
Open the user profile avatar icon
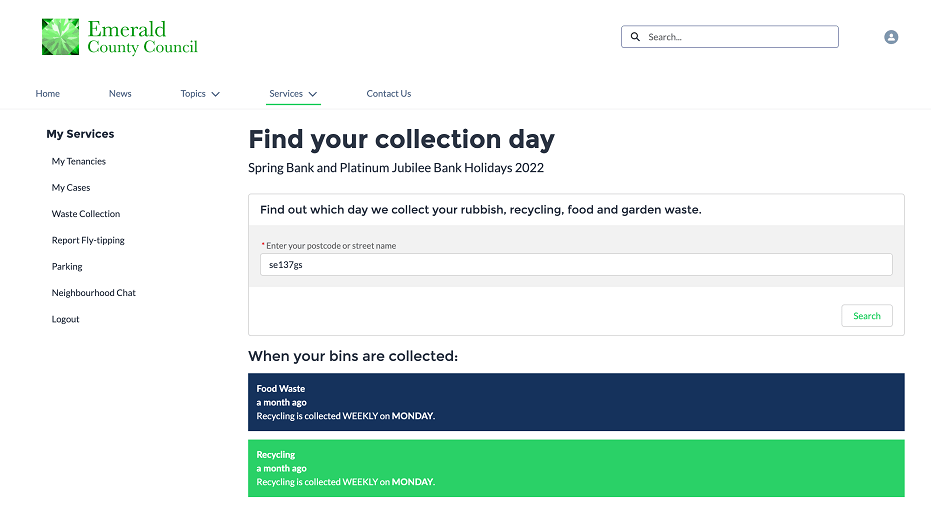click(x=891, y=37)
